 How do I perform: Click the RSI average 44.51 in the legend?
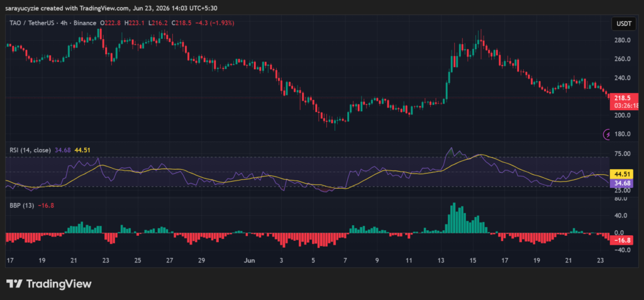pyautogui.click(x=82, y=150)
